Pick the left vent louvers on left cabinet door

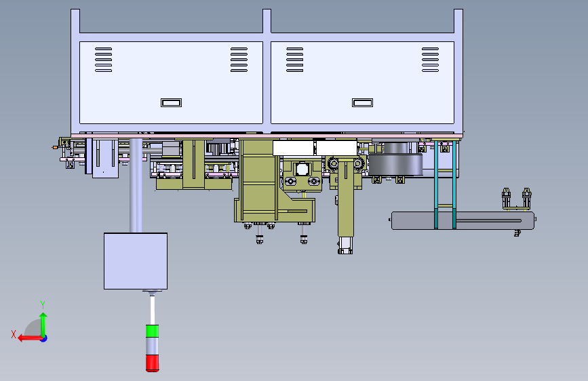click(104, 60)
